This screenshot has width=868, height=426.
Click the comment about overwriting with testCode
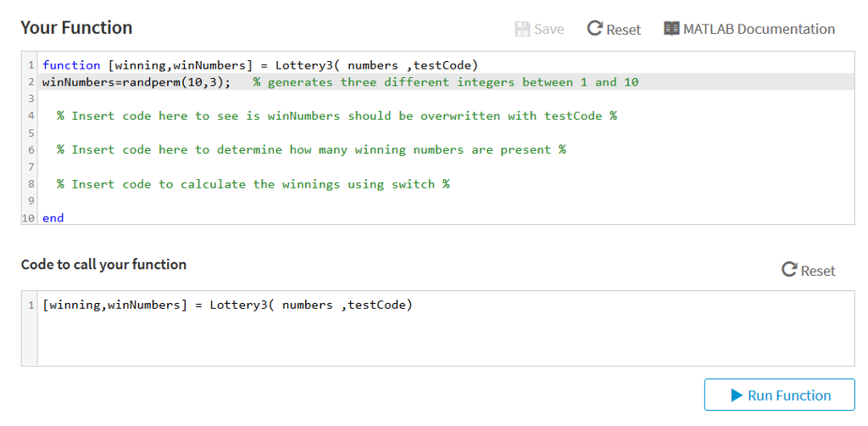pos(337,116)
